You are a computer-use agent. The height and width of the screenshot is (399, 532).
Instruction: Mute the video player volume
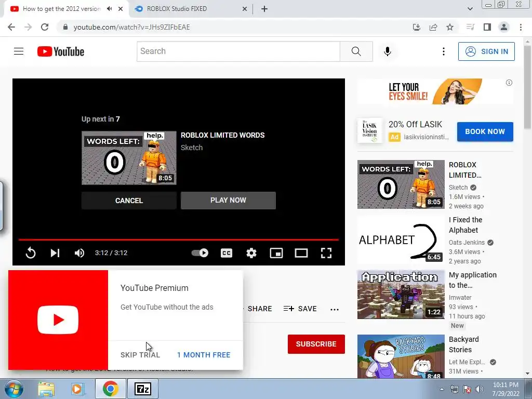tap(79, 253)
